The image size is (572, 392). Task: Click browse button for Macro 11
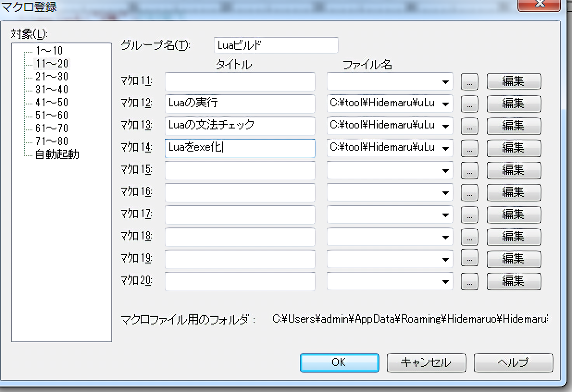tap(469, 82)
